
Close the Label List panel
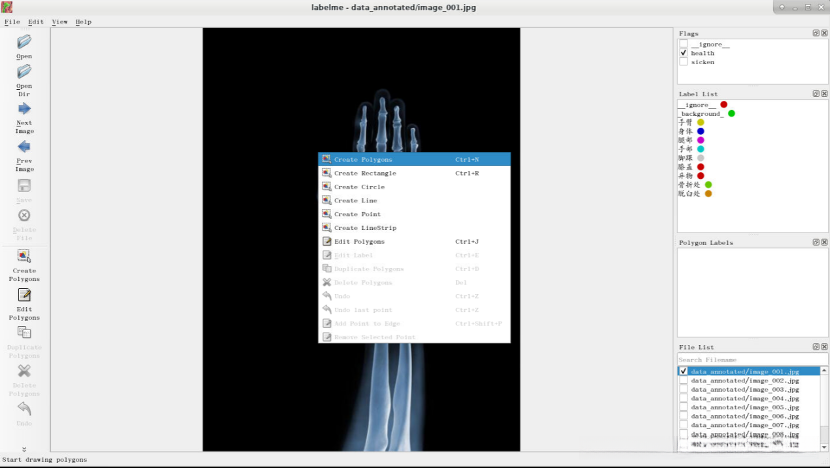click(x=824, y=94)
